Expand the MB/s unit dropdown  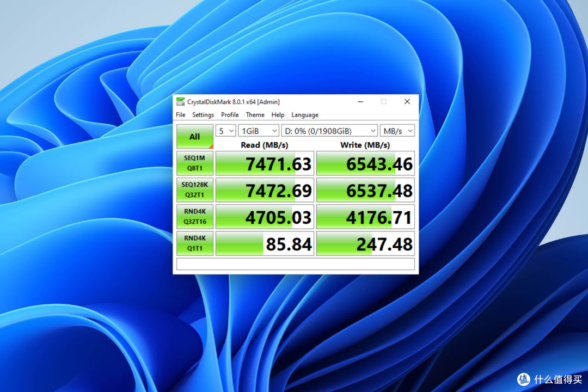397,131
